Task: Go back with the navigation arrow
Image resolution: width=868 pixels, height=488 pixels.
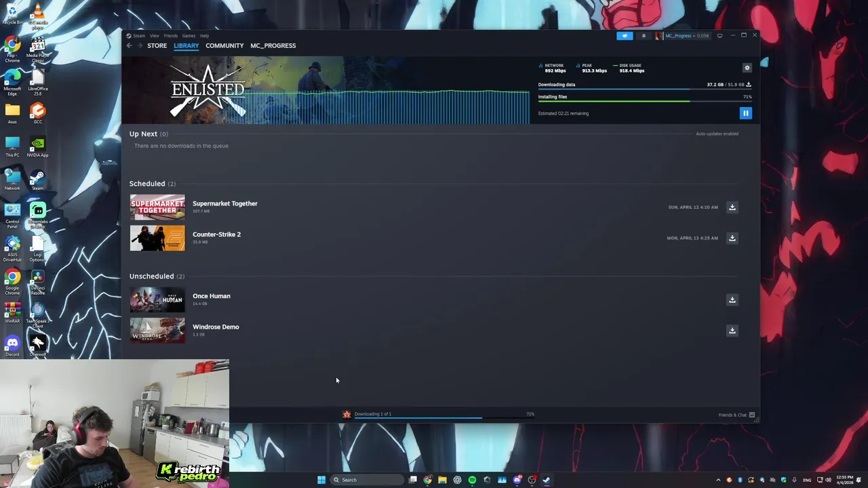Action: click(129, 45)
